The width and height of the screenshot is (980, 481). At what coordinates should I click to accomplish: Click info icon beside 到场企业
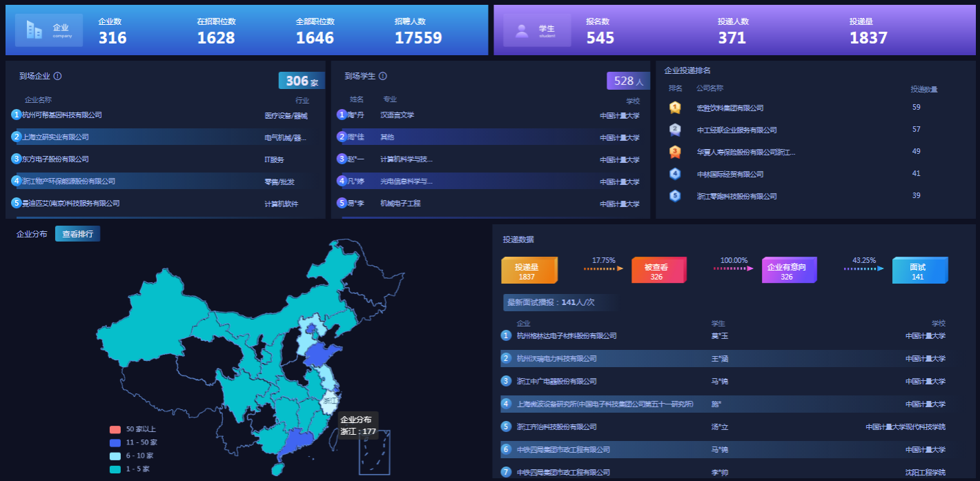point(58,77)
